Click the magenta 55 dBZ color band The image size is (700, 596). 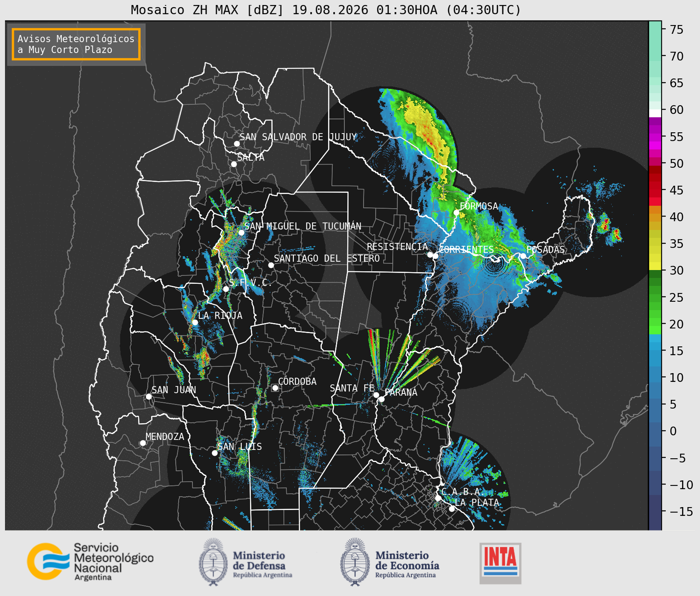tap(655, 137)
